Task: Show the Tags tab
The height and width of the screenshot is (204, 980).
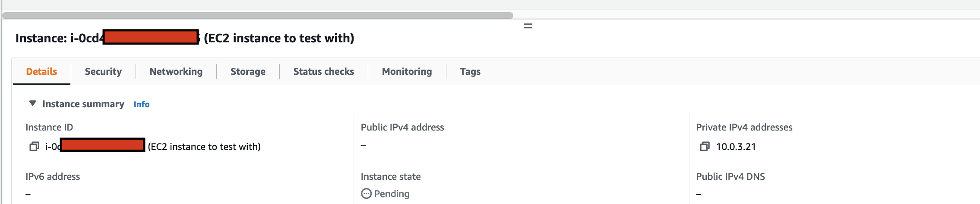Action: click(470, 71)
